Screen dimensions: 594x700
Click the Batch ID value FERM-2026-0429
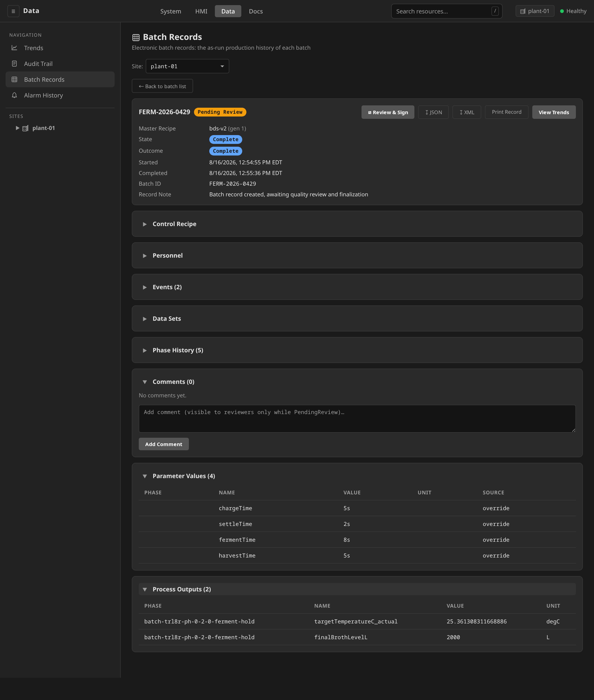pyautogui.click(x=232, y=184)
